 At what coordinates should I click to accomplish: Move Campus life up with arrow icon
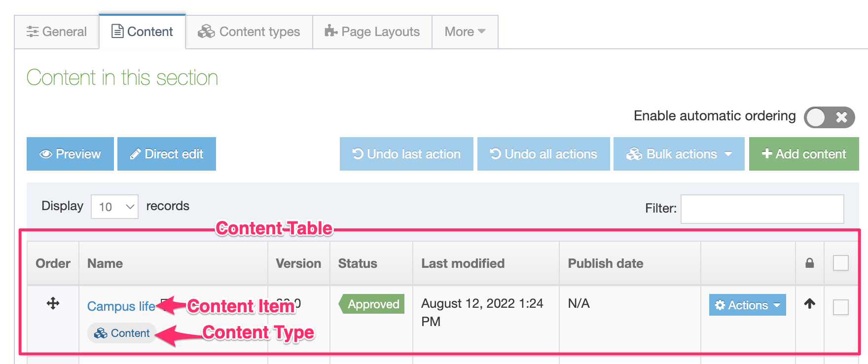point(809,304)
